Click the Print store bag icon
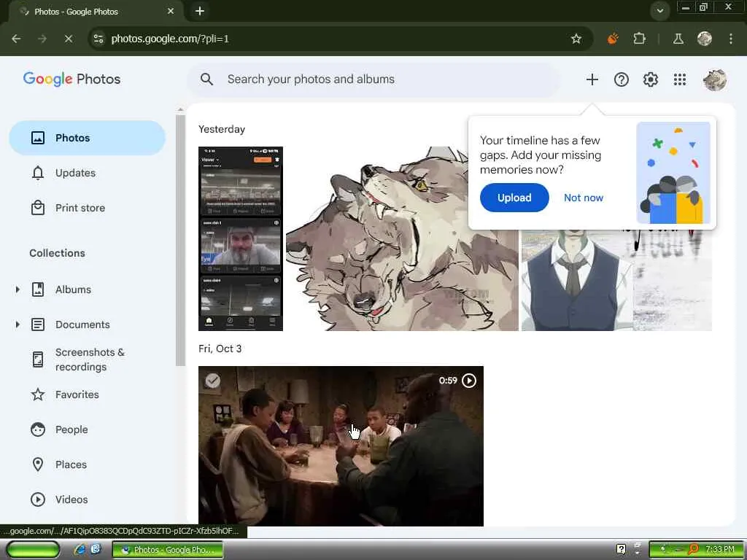The image size is (747, 560). coord(38,208)
